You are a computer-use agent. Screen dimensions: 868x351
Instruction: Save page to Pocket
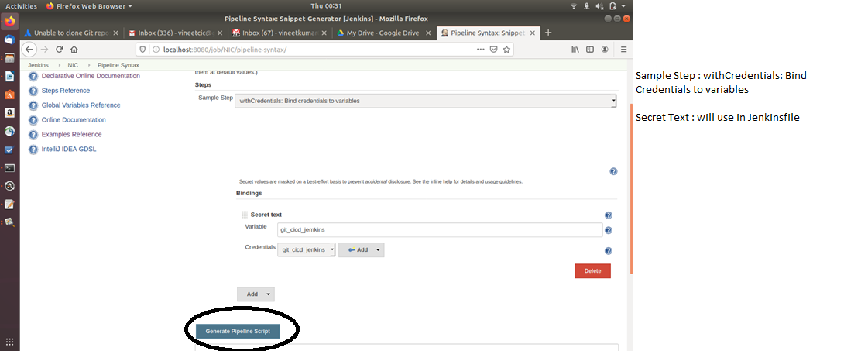(x=494, y=50)
